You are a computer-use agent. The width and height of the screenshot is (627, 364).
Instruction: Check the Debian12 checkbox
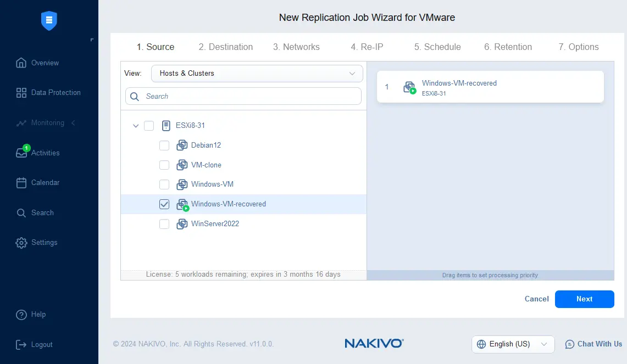point(164,145)
